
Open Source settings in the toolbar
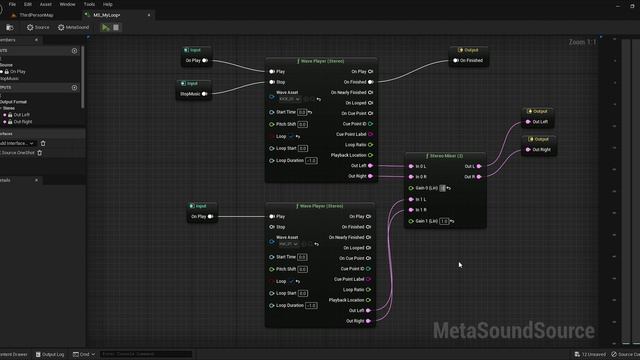[x=38, y=27]
